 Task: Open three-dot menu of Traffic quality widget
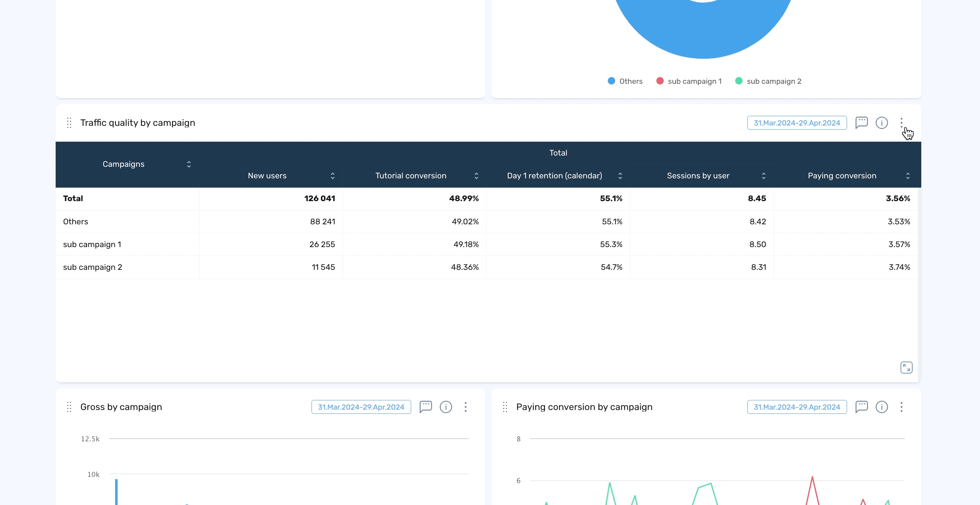pyautogui.click(x=901, y=123)
